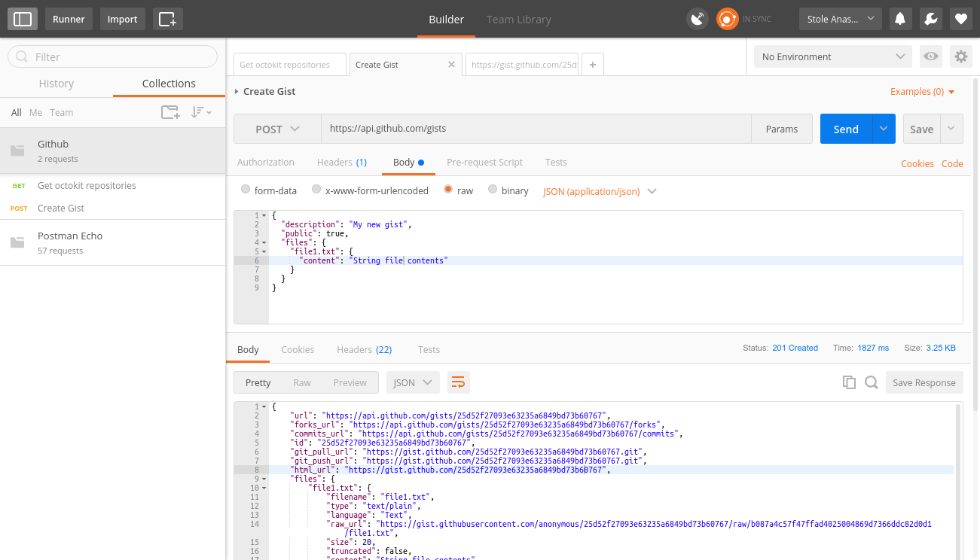
Task: Fold the "file1.txt" object in response
Action: point(264,488)
